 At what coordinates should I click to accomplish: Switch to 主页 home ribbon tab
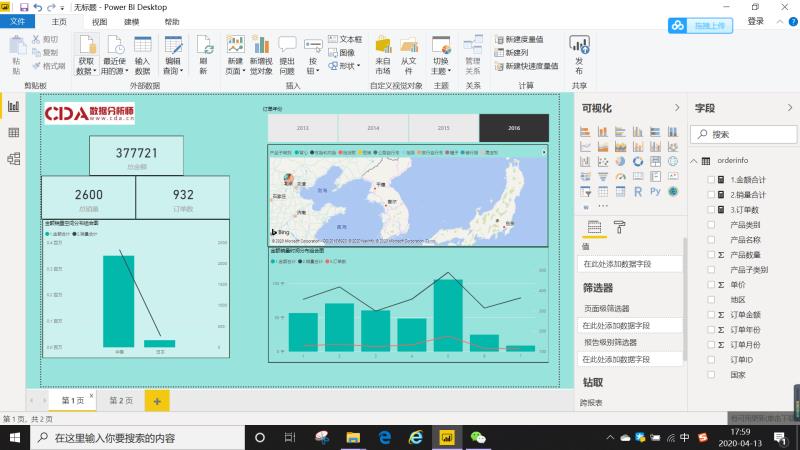59,22
